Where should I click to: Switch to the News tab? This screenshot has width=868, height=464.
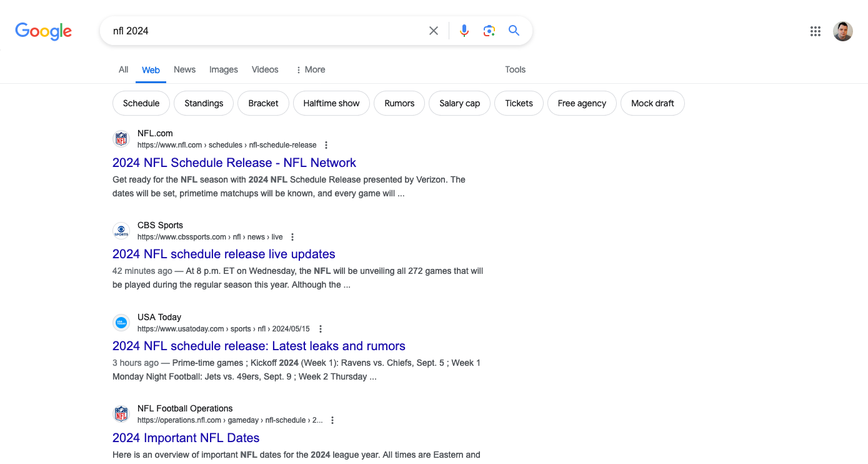[x=185, y=69]
